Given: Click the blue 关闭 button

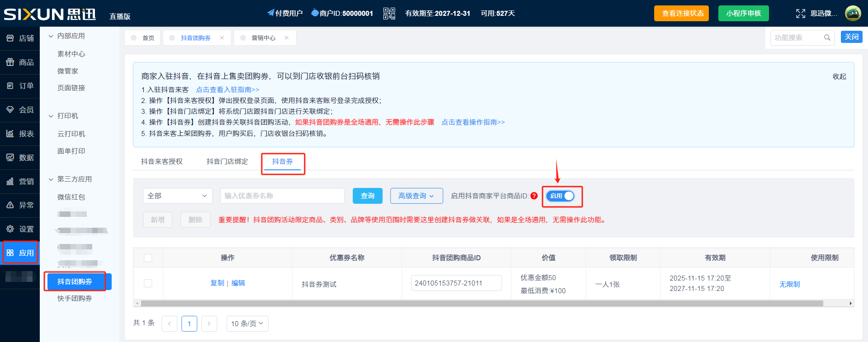Looking at the screenshot, I should point(852,37).
